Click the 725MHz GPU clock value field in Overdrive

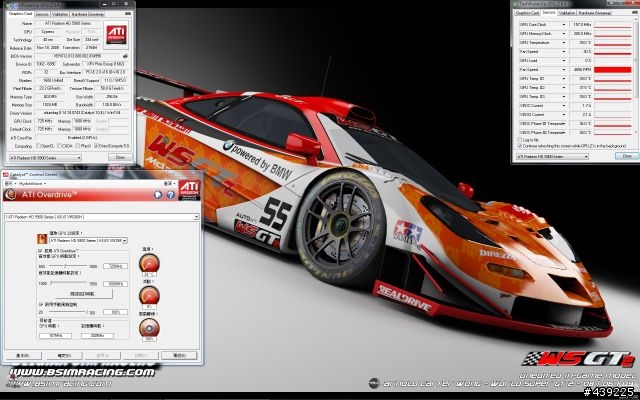pos(116,266)
